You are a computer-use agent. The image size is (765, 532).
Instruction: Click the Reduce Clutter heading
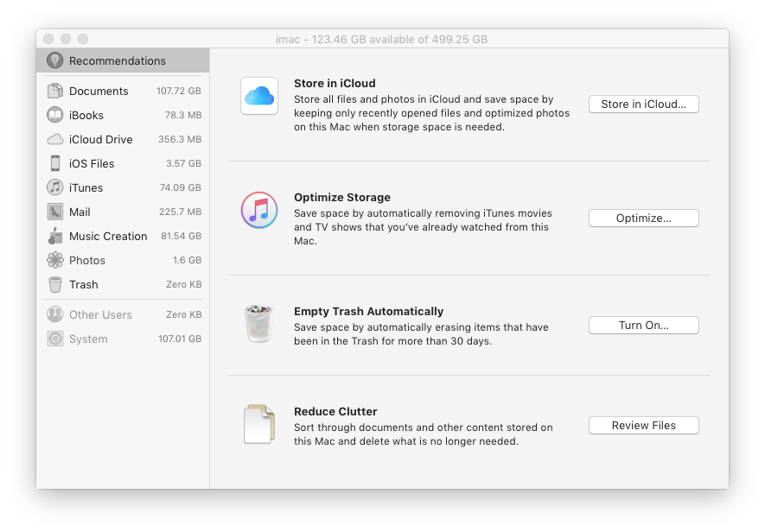[335, 412]
